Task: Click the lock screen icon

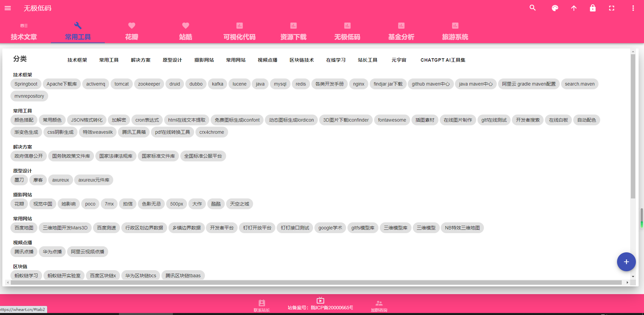Action: 592,8
